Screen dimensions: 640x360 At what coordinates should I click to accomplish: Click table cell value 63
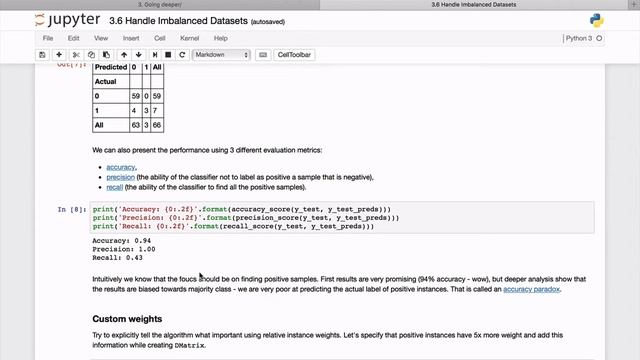136,125
